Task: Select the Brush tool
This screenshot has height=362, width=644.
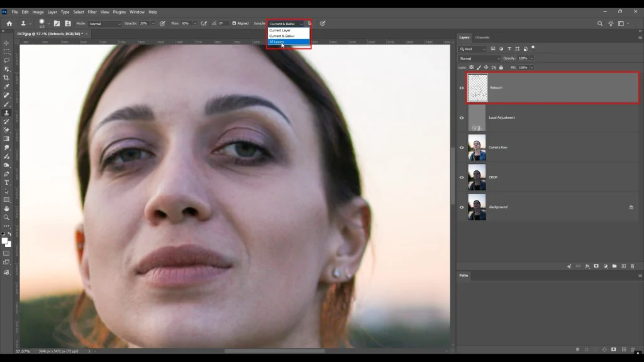Action: 6,104
